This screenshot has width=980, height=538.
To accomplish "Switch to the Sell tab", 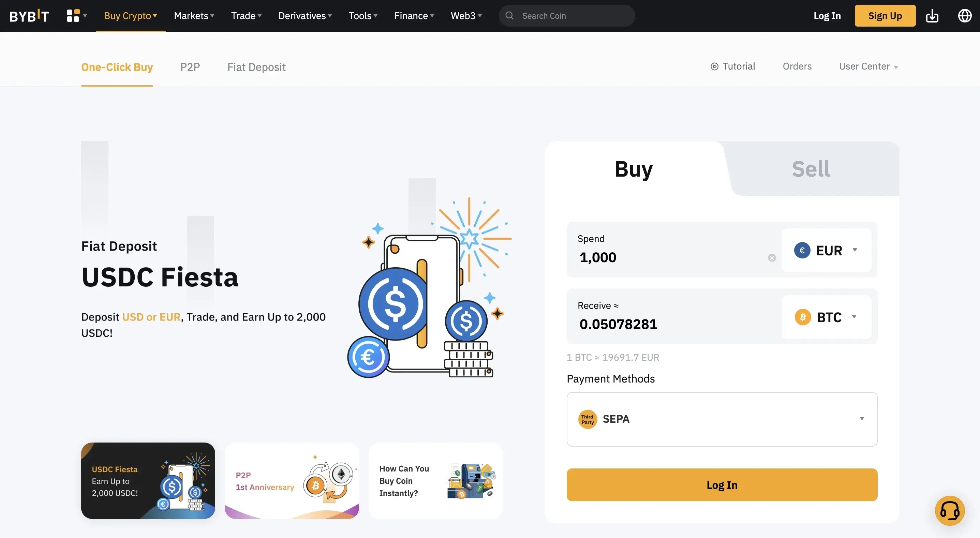I will coord(811,169).
